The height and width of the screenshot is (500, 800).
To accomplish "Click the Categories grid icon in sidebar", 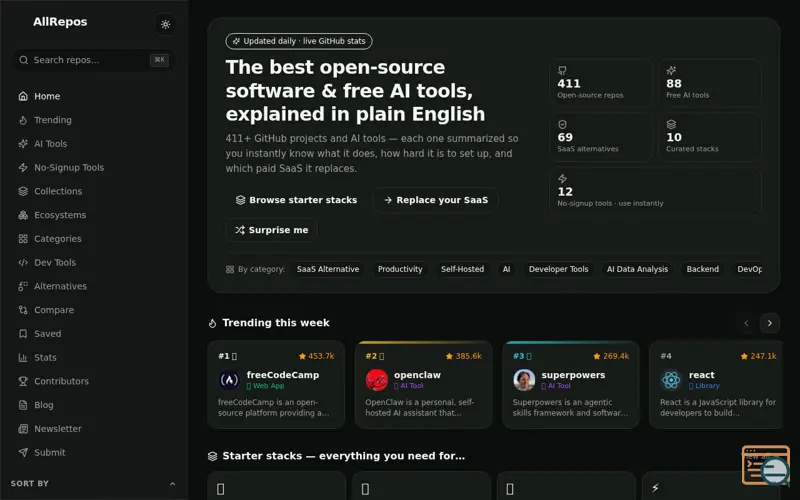I will click(x=23, y=239).
